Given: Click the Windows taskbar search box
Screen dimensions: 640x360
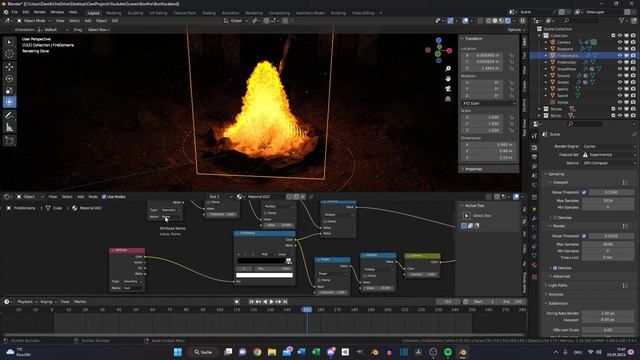Looking at the screenshot, I should tap(202, 352).
